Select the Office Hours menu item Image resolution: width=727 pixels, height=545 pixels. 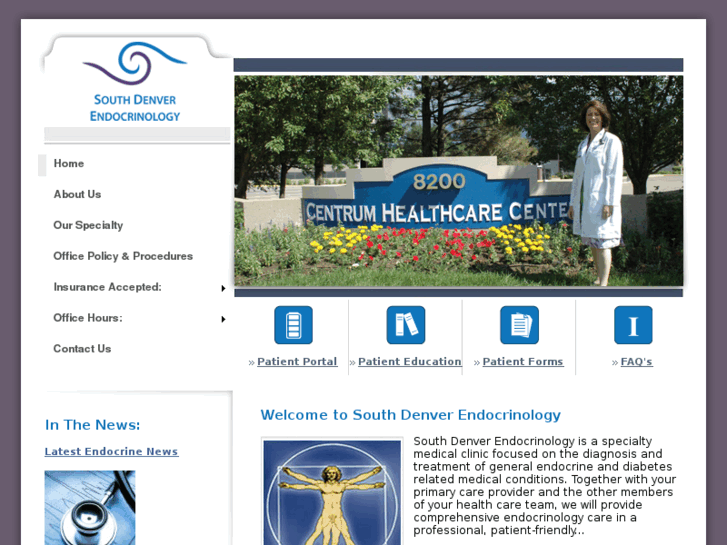88,318
